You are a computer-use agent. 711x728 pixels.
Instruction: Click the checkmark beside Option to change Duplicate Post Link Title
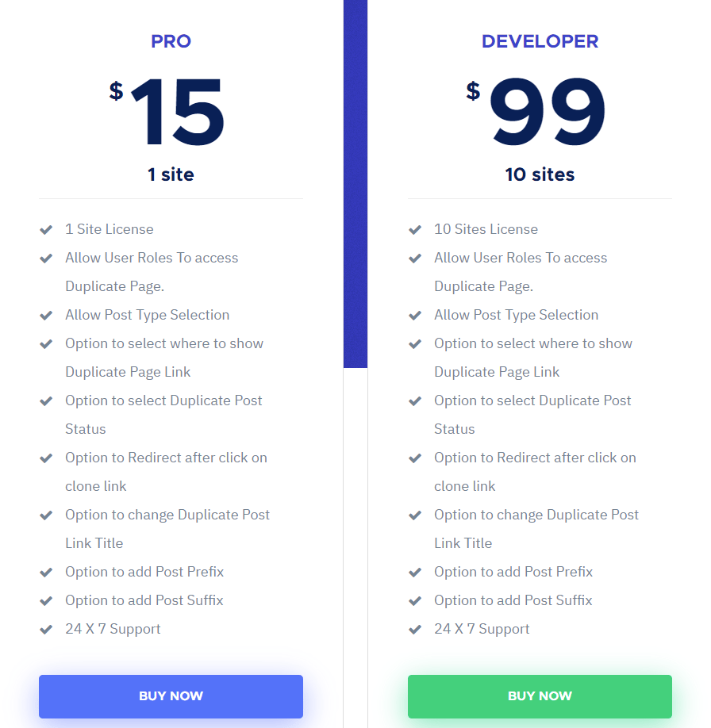46,515
